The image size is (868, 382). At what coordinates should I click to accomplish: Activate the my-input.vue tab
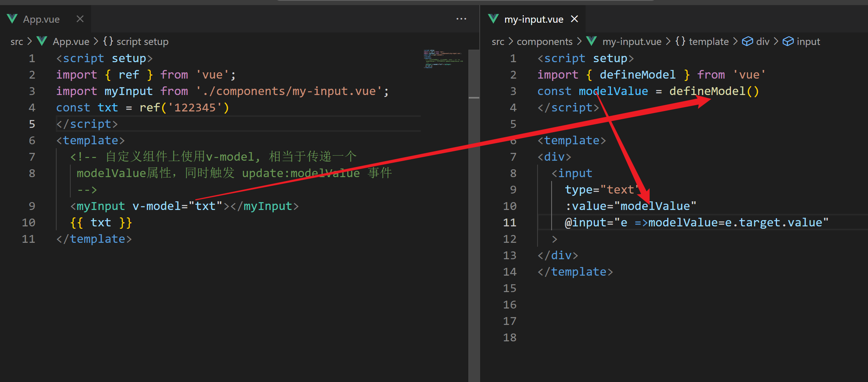(x=534, y=19)
